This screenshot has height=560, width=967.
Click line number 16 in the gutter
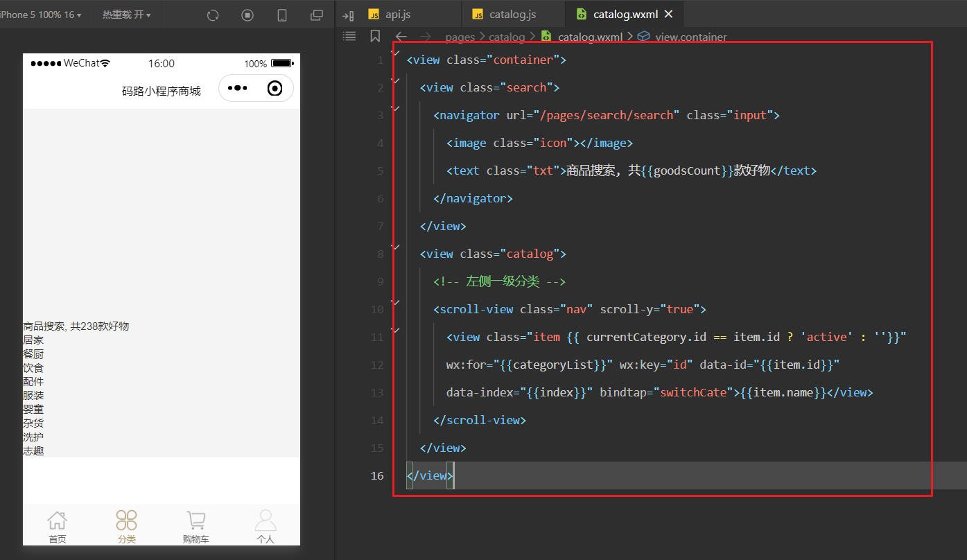[x=376, y=475]
